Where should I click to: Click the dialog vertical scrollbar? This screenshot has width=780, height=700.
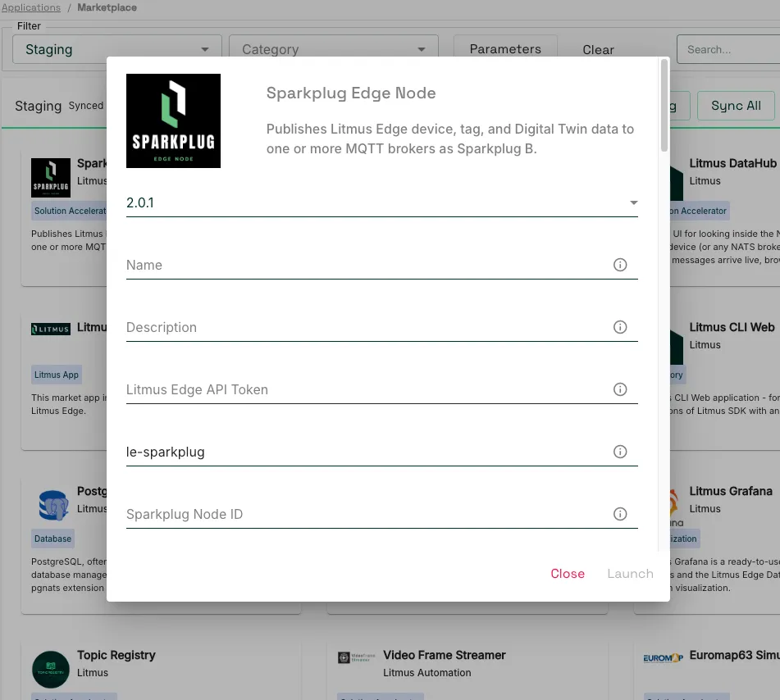pos(664,106)
